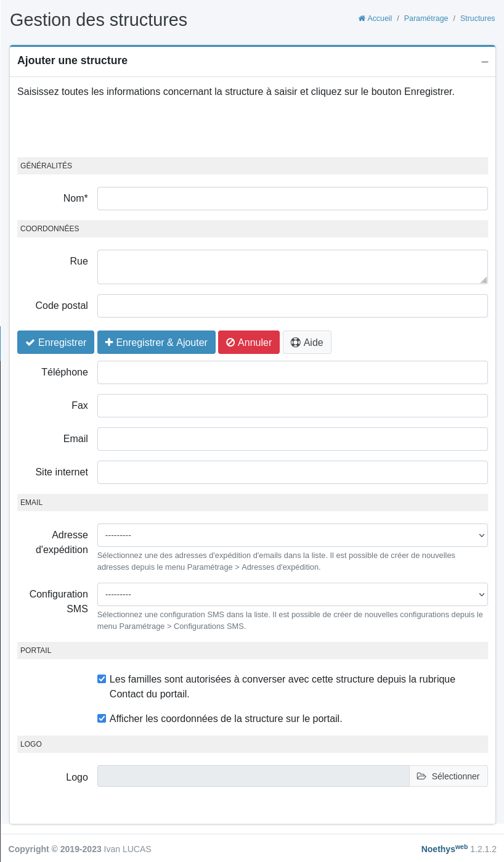Click the Code postal input field
Screen dimensions: 504x862
(x=292, y=306)
